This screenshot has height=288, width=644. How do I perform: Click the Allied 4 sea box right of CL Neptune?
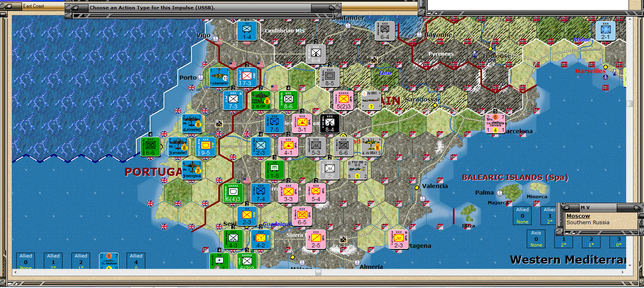point(136,261)
